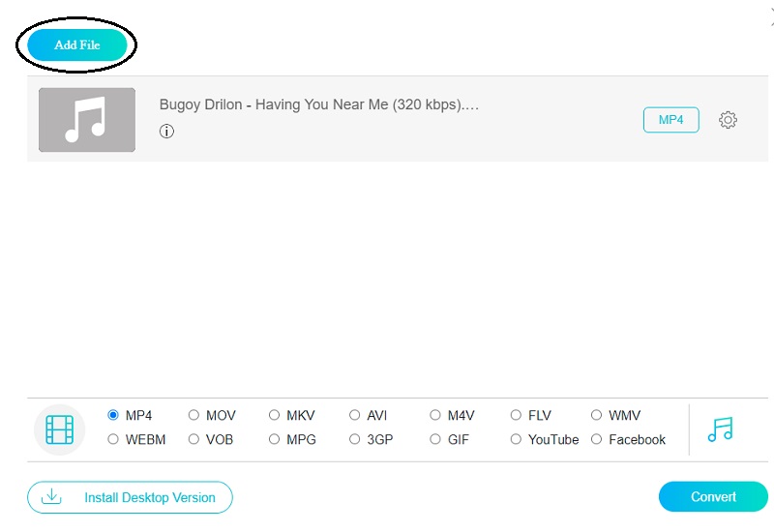Click the Install Desktop Version button
This screenshot has width=774, height=532.
pos(130,497)
